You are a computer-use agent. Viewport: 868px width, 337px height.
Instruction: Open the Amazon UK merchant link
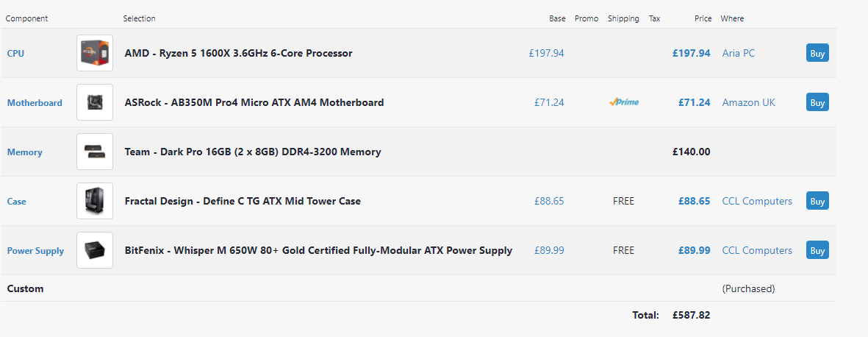pyautogui.click(x=748, y=102)
